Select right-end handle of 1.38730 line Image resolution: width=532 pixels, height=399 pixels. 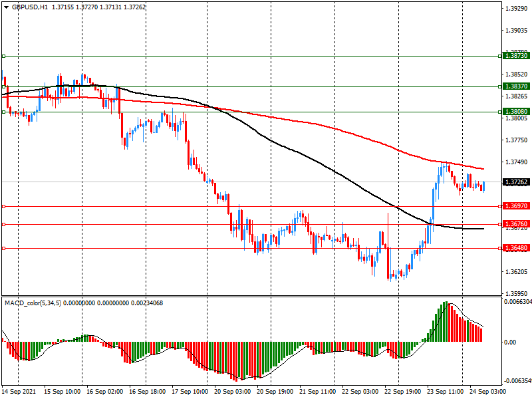click(x=500, y=56)
